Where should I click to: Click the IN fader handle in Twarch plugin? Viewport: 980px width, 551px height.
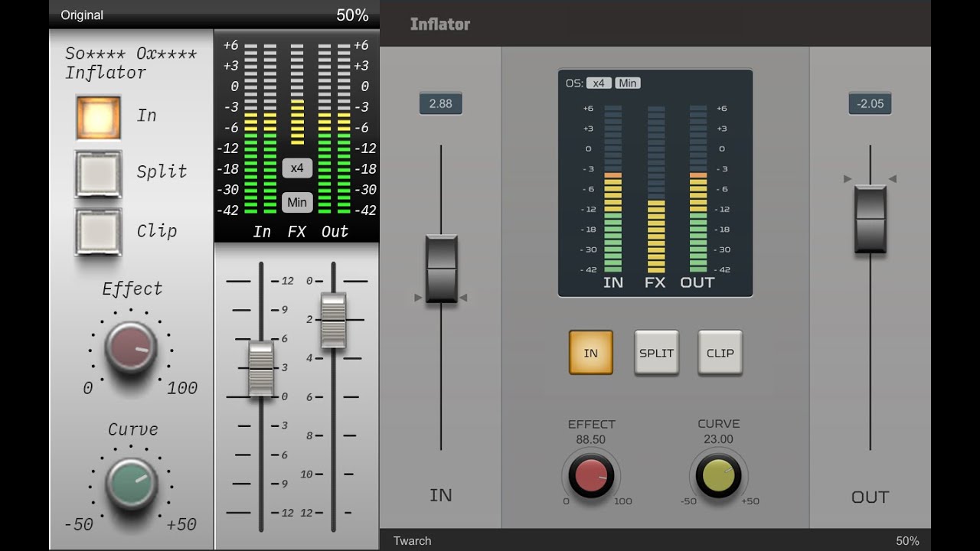[441, 269]
